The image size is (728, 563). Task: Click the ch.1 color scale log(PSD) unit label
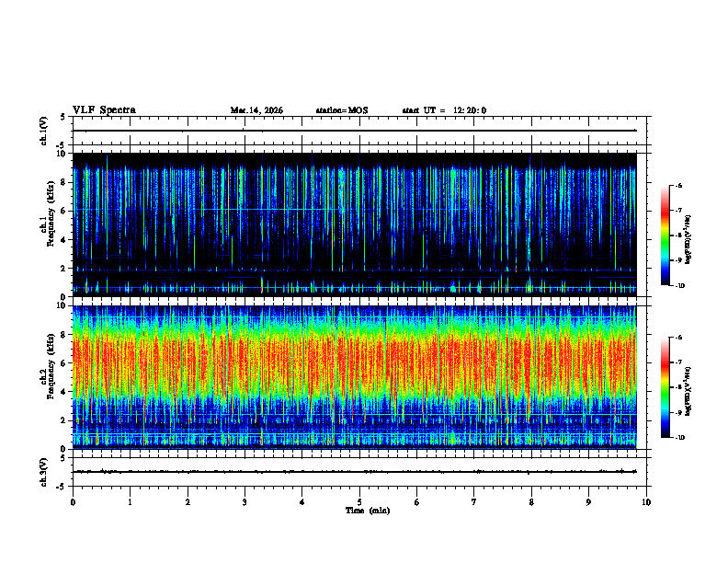pyautogui.click(x=689, y=240)
